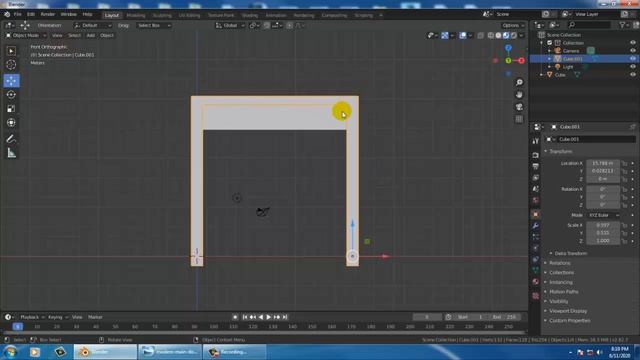640x360 pixels.
Task: Open the XYZ Euler rotation mode dropdown
Action: 603,215
